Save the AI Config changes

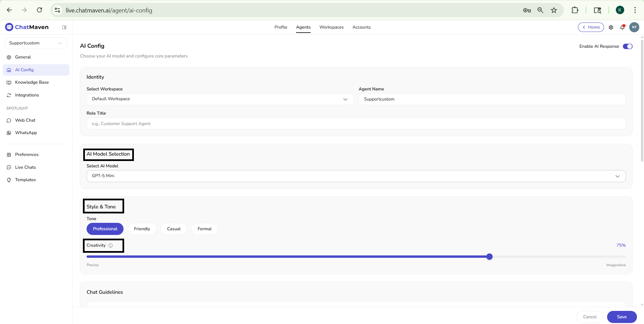pos(622,317)
